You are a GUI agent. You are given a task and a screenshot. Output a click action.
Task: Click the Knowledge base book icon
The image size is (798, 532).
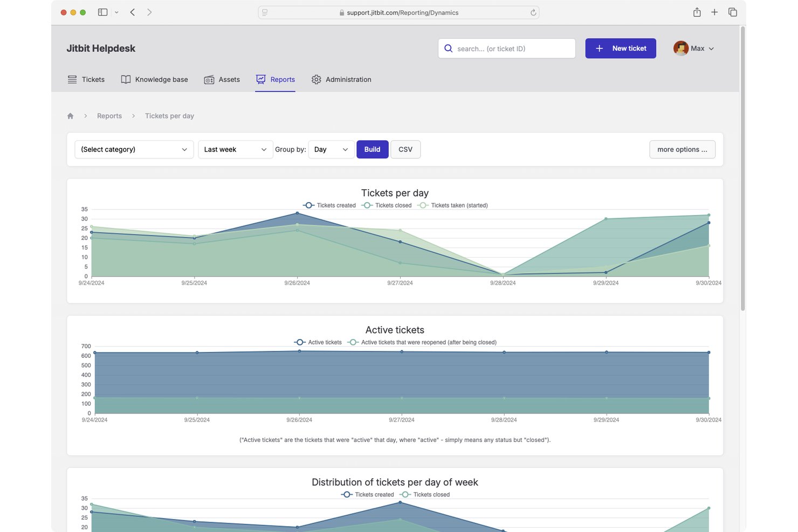[x=126, y=79]
